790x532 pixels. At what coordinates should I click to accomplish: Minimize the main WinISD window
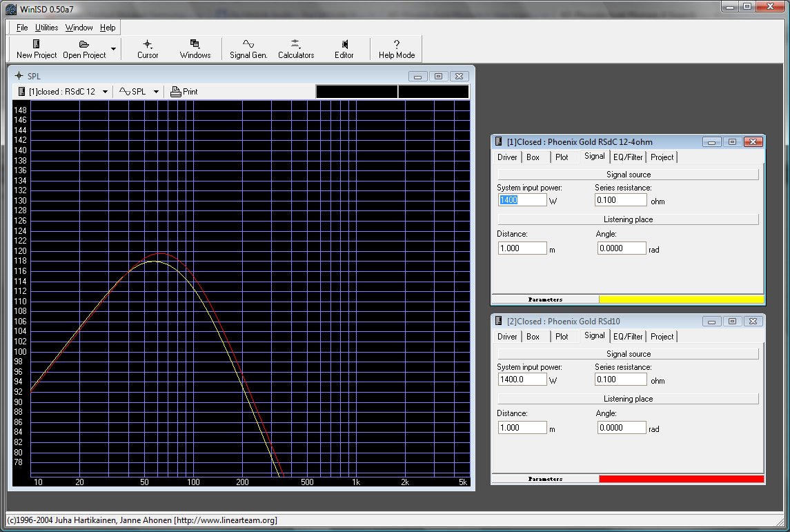click(730, 6)
